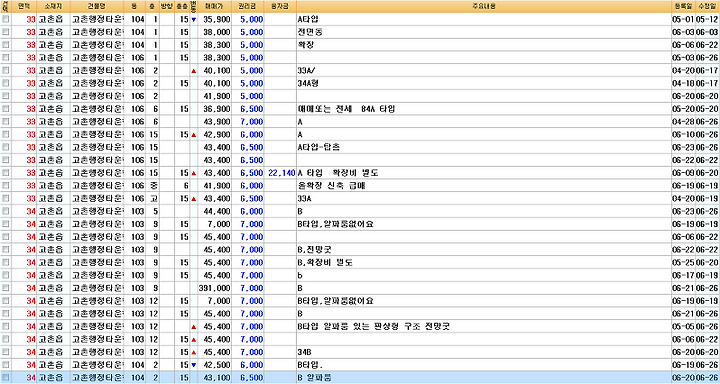
Task: Click red up arrow in 05-05 dated row
Action: click(x=193, y=327)
